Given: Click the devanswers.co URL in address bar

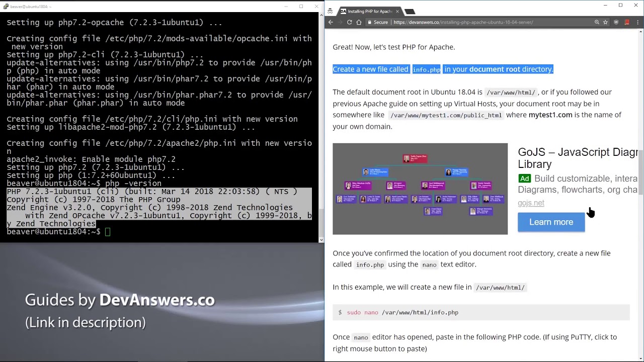Looking at the screenshot, I should [x=463, y=22].
